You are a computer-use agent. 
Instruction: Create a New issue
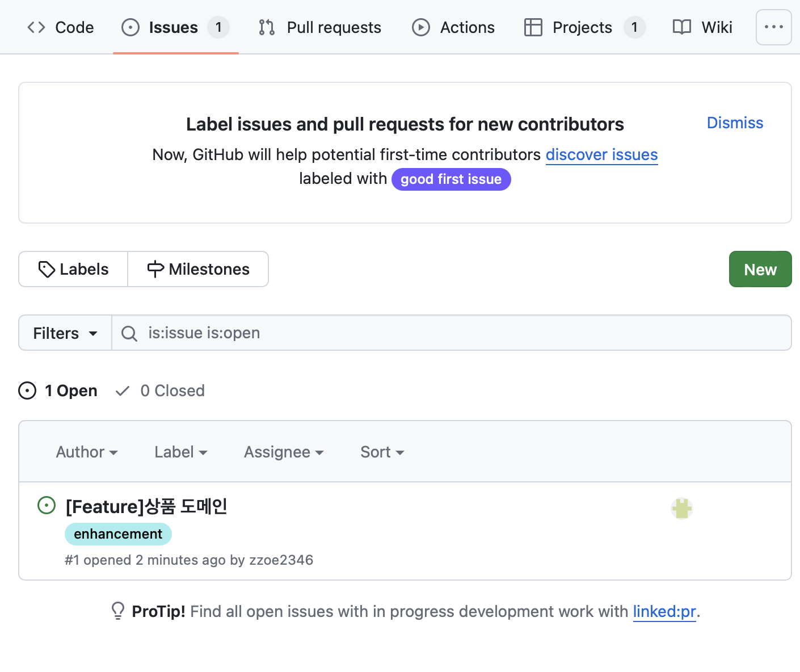(x=760, y=269)
